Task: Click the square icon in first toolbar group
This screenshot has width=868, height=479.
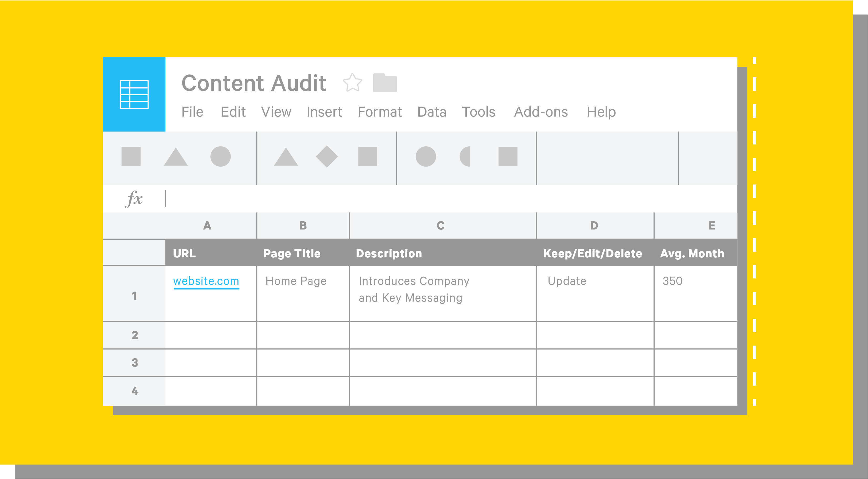Action: click(131, 157)
